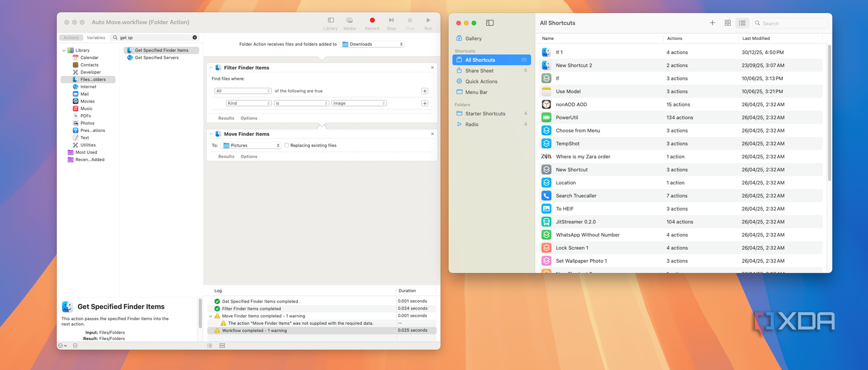Click the Zara order shortcut icon
The height and width of the screenshot is (370, 868).
click(x=547, y=156)
